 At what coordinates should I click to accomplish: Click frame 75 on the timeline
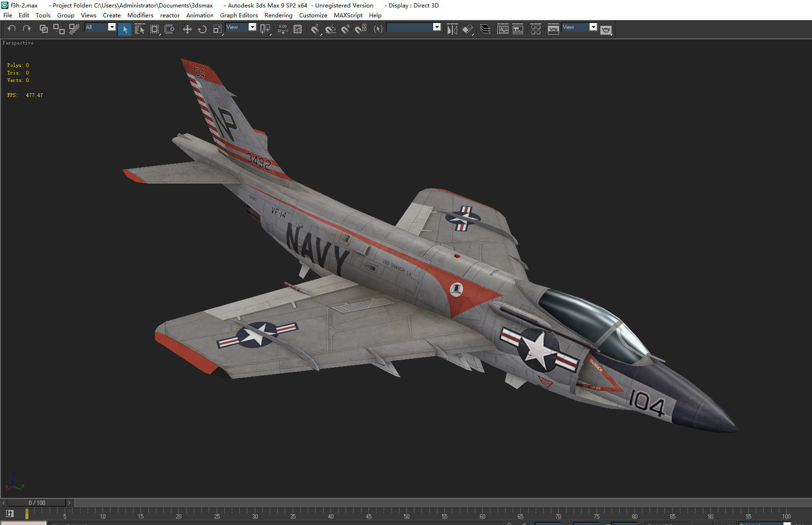coord(597,516)
